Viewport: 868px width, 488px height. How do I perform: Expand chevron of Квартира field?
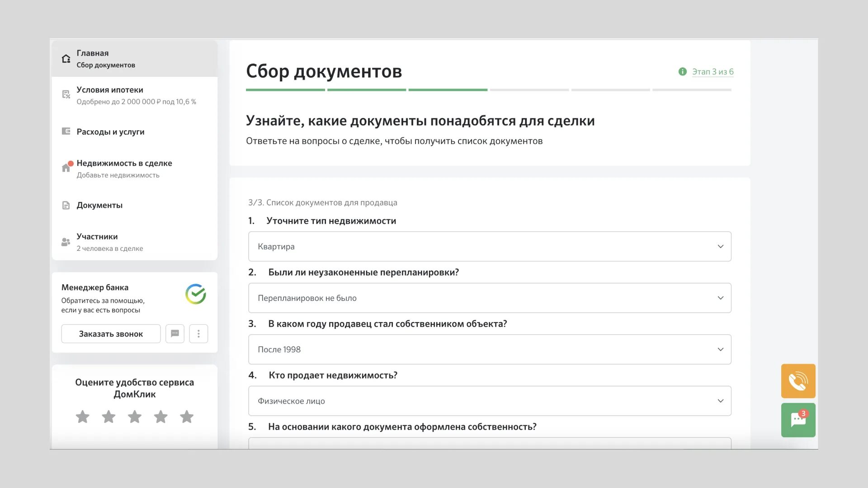pyautogui.click(x=721, y=246)
